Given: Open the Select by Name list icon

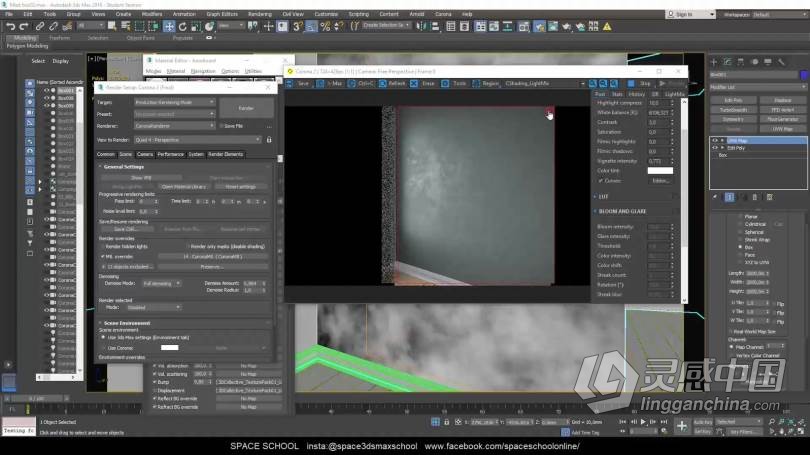Looking at the screenshot, I should point(126,26).
